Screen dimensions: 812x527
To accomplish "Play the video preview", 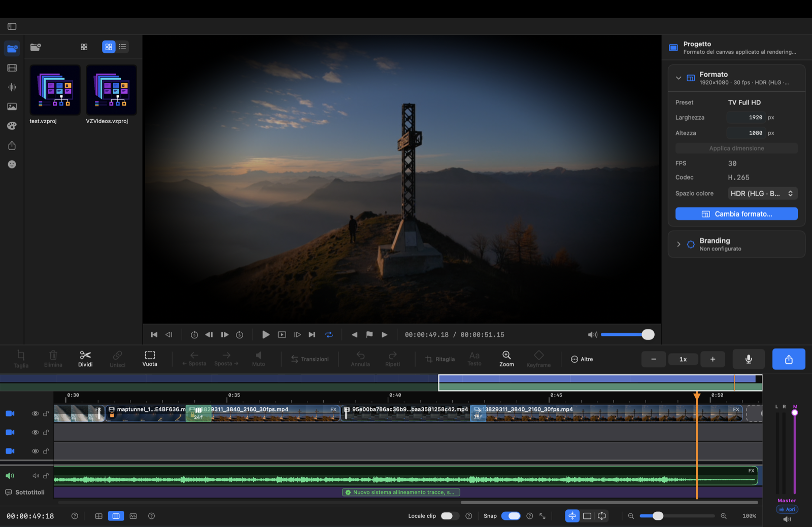I will (265, 335).
